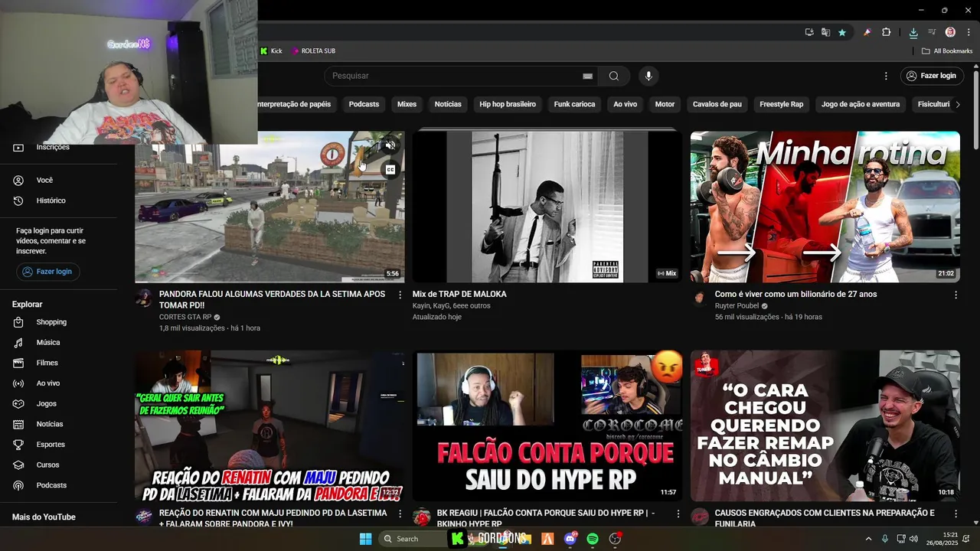Open Você in the sidebar
This screenshot has height=551, width=980.
coord(44,181)
